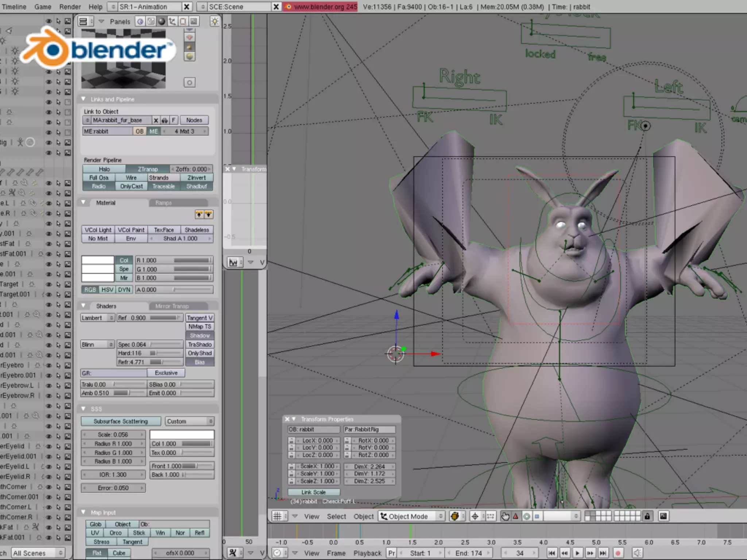
Task: Open Lambert diffuse shader dropdown
Action: point(97,318)
